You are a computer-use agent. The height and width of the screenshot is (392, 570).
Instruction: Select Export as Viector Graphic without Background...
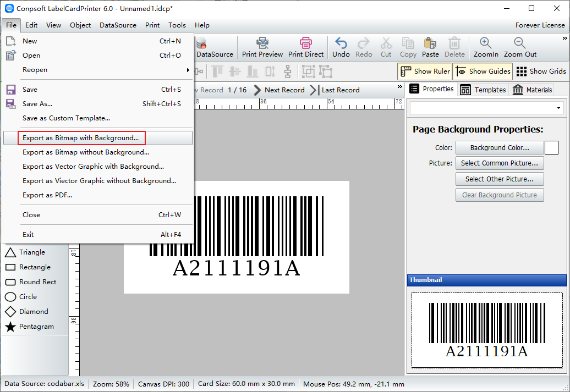(x=97, y=181)
